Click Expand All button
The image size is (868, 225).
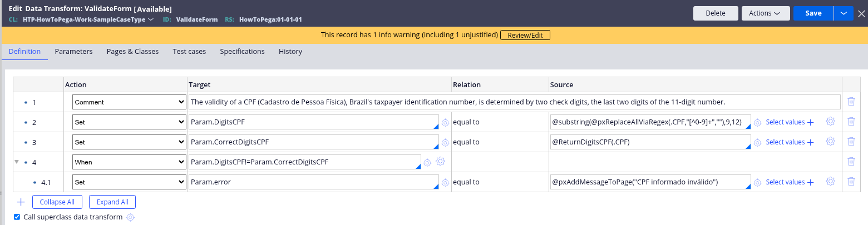[112, 202]
